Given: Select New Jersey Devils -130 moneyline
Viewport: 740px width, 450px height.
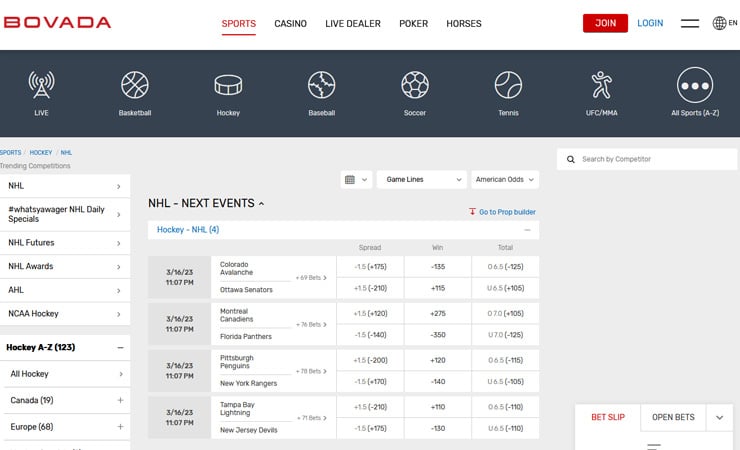Looking at the screenshot, I should click(437, 428).
